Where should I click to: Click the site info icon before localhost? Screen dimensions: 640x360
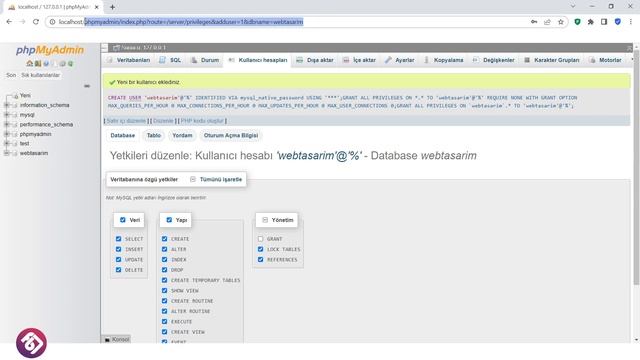[x=52, y=22]
